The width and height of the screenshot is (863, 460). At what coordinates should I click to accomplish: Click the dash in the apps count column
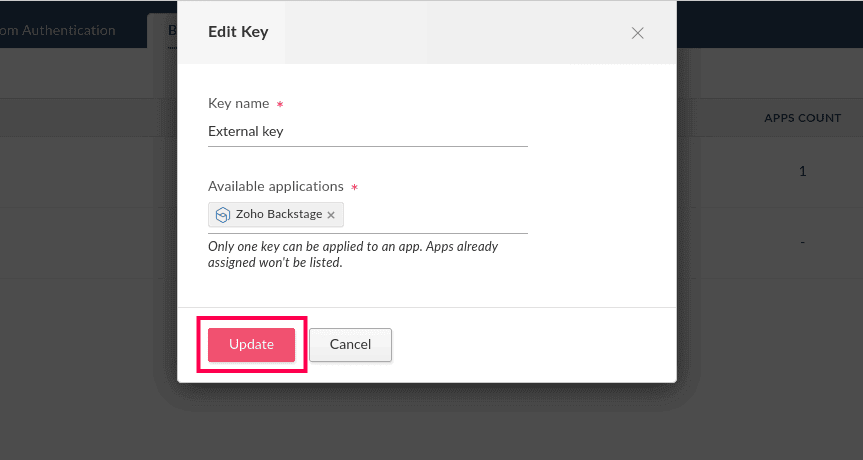click(x=802, y=242)
